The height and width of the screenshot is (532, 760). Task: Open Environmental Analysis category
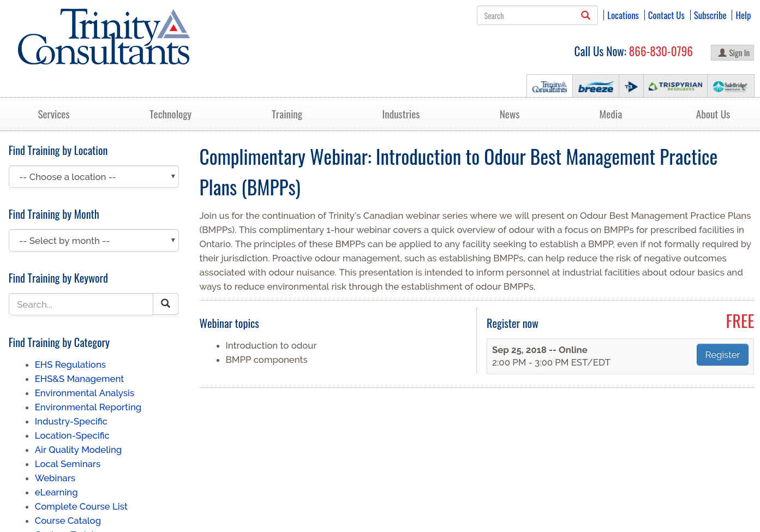(85, 393)
